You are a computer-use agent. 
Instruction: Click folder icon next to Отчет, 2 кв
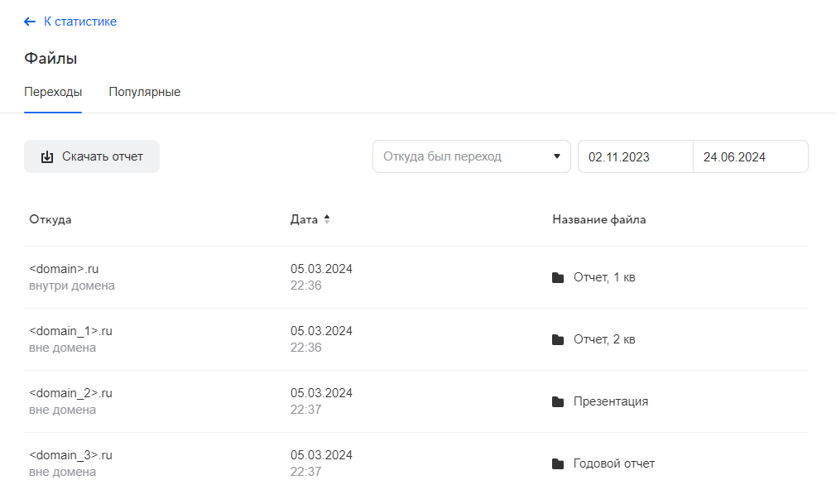(x=558, y=339)
